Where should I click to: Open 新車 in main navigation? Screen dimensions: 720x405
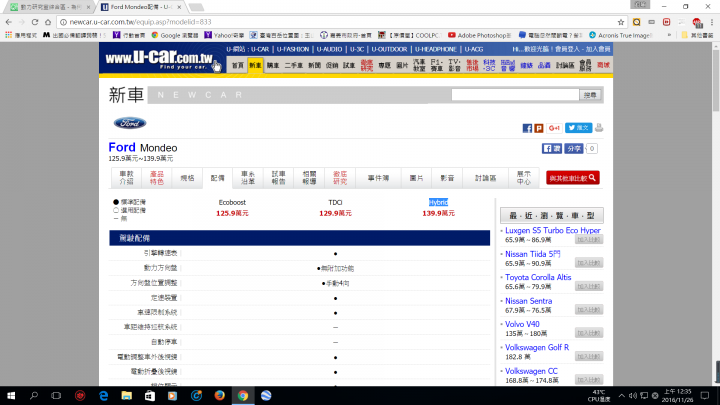pyautogui.click(x=255, y=65)
